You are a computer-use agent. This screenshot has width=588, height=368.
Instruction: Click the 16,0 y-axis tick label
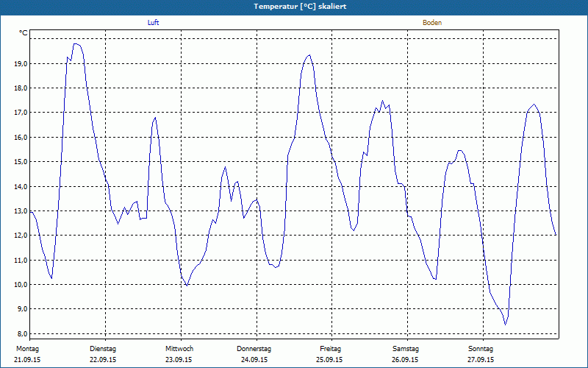pos(21,138)
